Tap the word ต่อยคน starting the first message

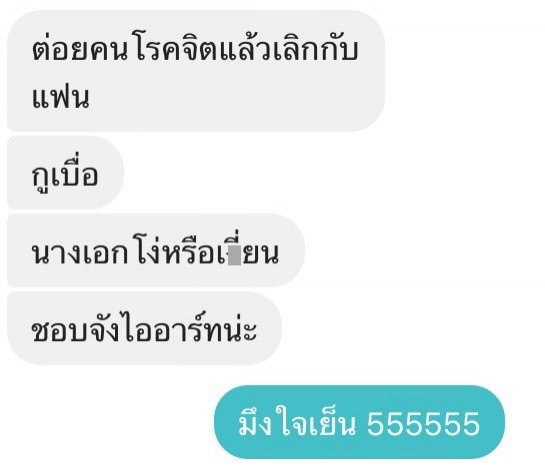click(80, 50)
